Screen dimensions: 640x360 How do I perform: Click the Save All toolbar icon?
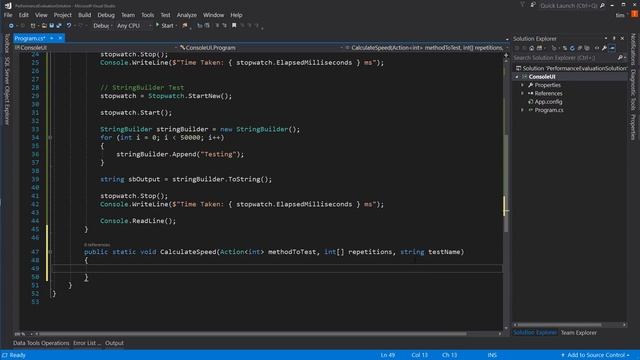59,26
